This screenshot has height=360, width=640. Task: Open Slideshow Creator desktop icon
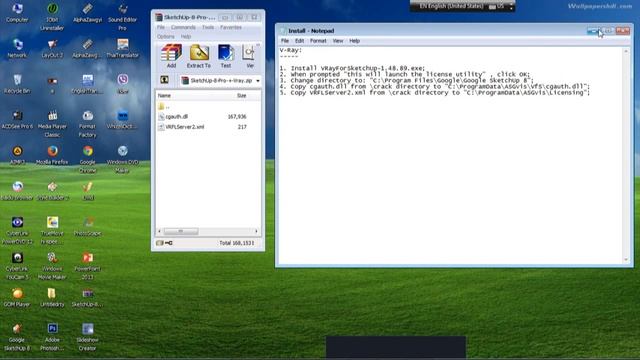click(87, 337)
